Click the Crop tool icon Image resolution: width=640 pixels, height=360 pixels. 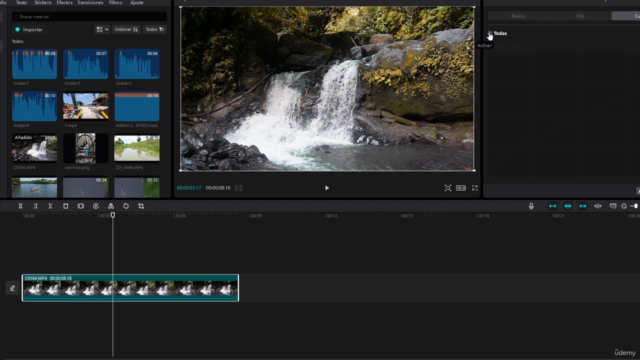pos(141,206)
